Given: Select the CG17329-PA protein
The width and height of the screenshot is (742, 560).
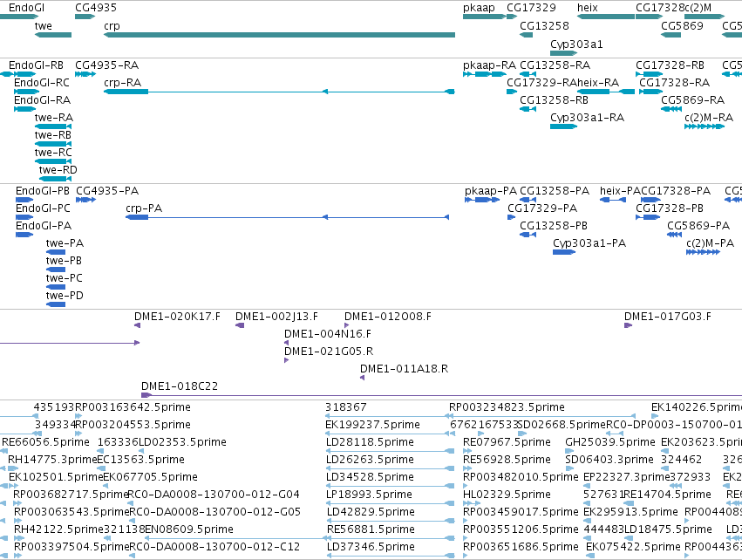Looking at the screenshot, I should pos(511,217).
